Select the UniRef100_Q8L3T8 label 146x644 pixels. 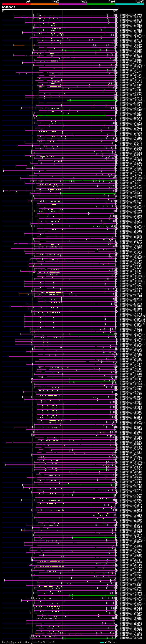click(x=131, y=301)
